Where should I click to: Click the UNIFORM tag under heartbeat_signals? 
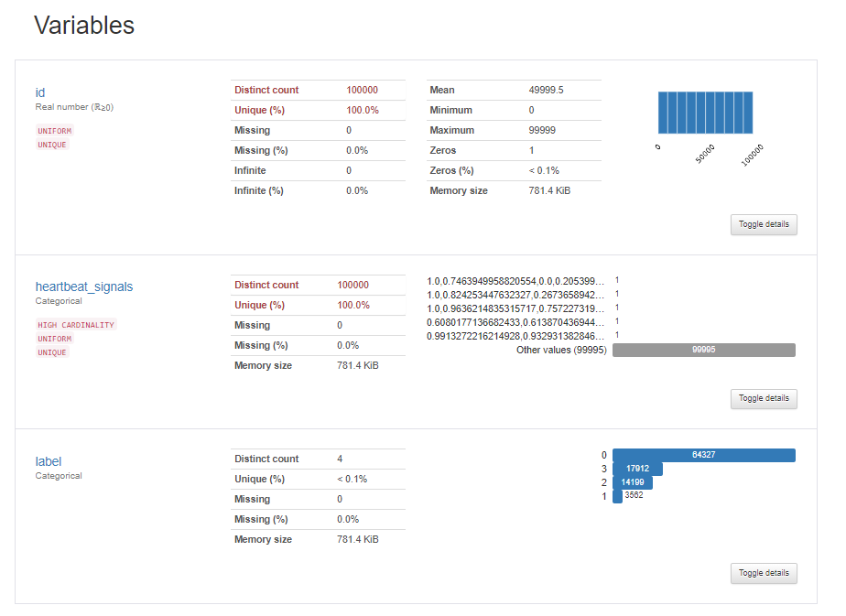tap(55, 339)
